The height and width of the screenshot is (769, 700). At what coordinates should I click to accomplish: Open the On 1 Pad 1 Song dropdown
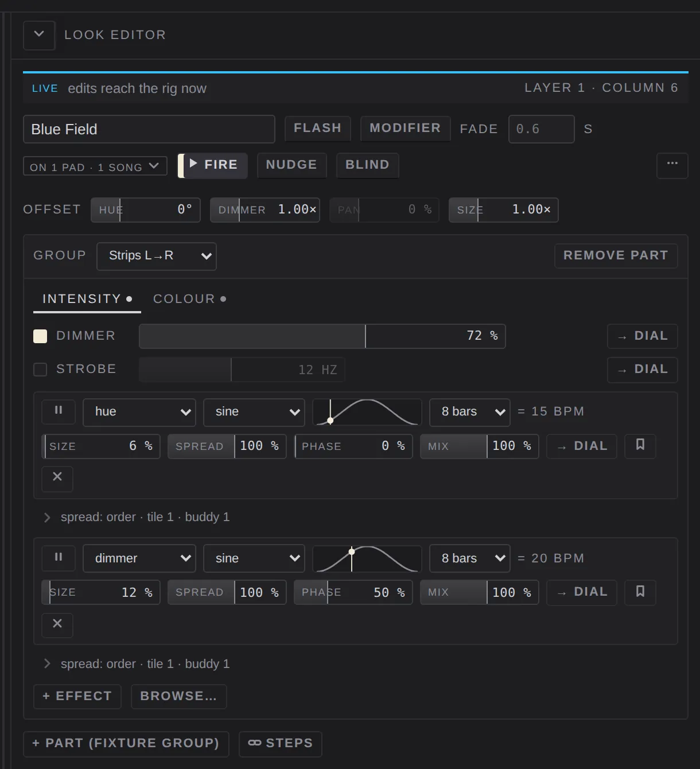[x=95, y=166]
